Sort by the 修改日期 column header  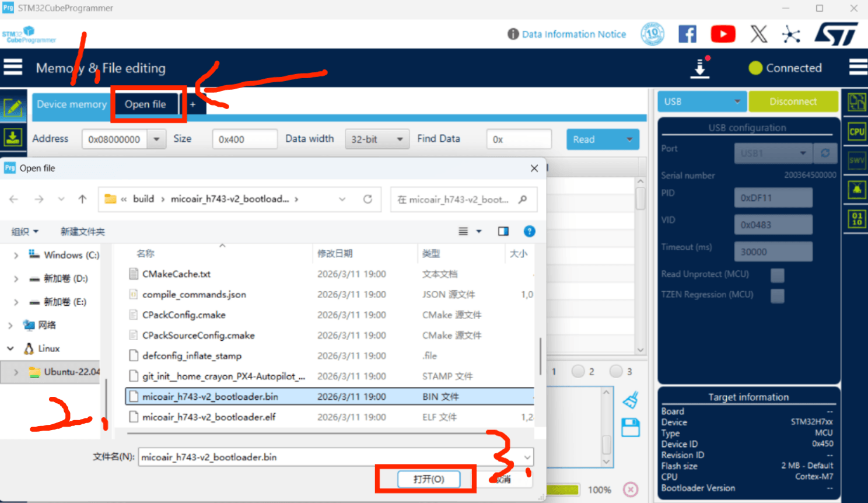click(x=335, y=253)
